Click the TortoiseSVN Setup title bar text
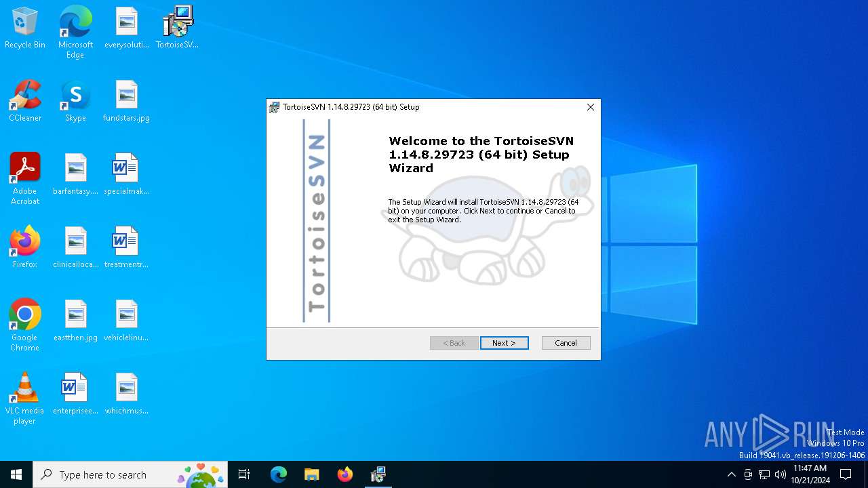This screenshot has width=868, height=488. coord(351,107)
